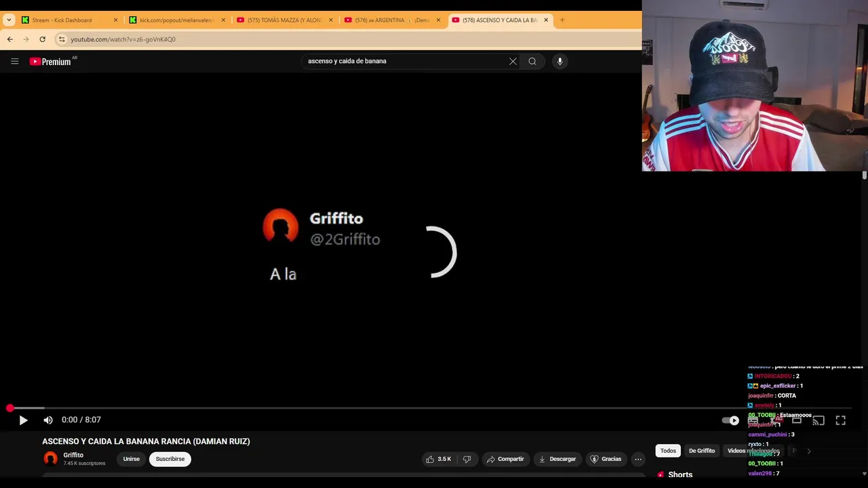This screenshot has height=488, width=868.
Task: Open more actions three-dot menu
Action: pyautogui.click(x=638, y=459)
